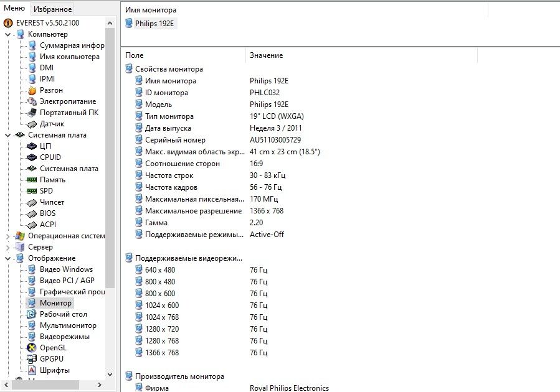Click the Philips 192E monitor icon at top
Viewport: 560px width, 392px height.
click(129, 24)
